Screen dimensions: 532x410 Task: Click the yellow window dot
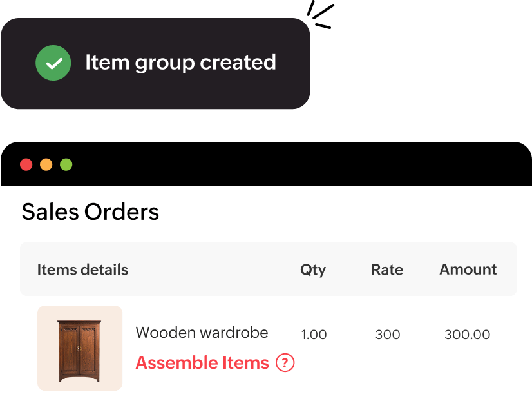point(46,164)
